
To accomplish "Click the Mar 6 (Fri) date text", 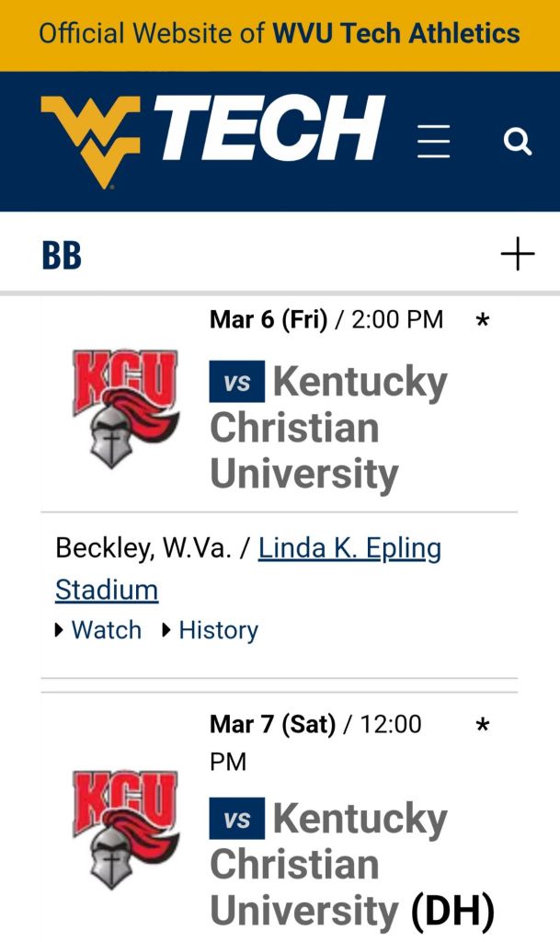I will click(x=269, y=320).
